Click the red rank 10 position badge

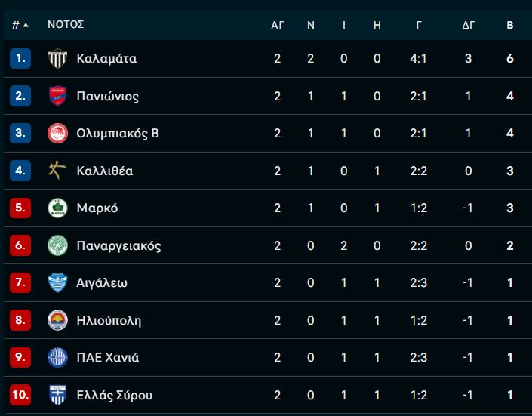20,395
